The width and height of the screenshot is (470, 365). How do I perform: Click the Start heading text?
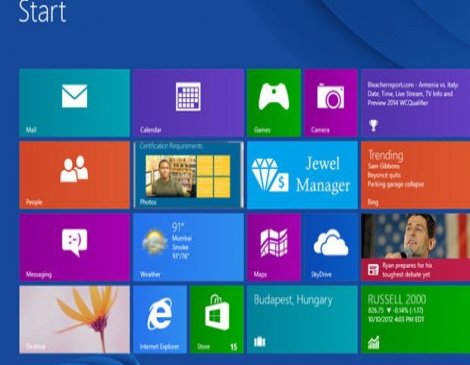pos(42,12)
